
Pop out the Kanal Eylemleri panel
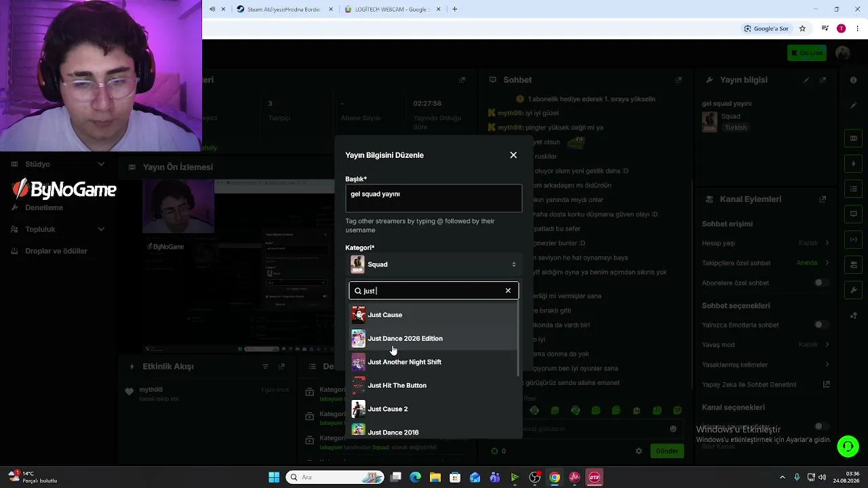pos(823,199)
